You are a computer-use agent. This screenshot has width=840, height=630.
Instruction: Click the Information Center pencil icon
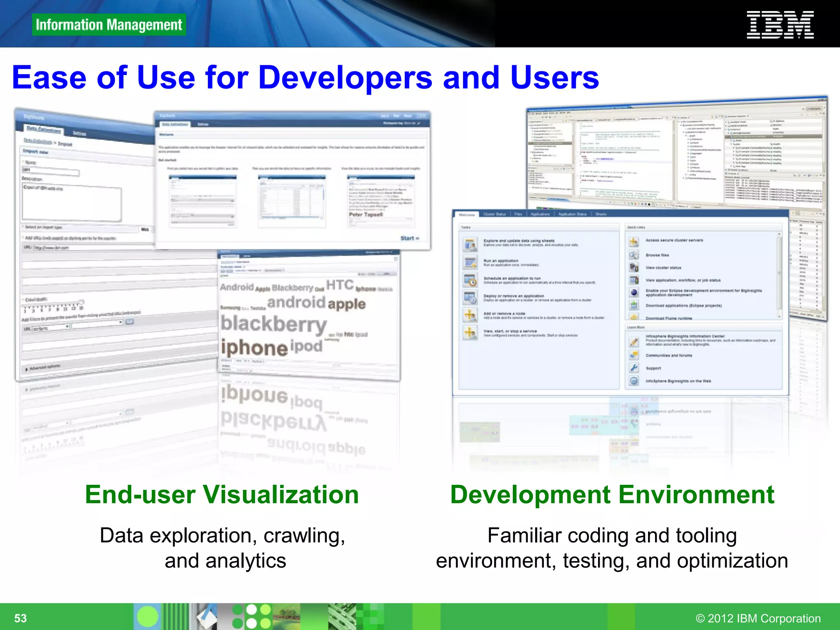click(x=634, y=342)
